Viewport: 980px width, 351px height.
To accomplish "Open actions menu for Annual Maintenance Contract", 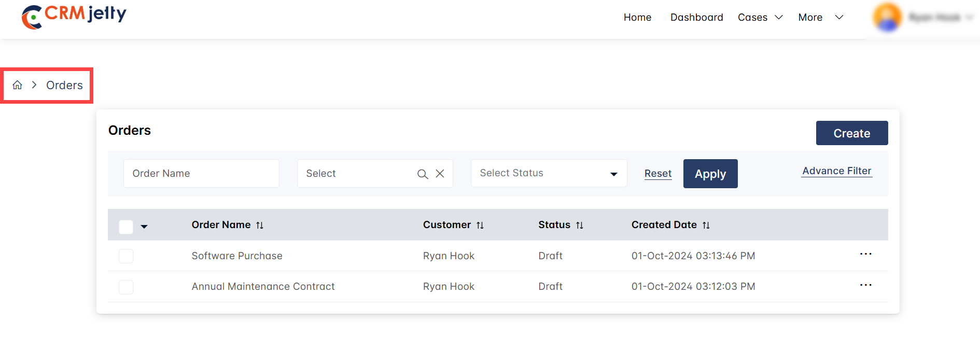I will click(865, 285).
